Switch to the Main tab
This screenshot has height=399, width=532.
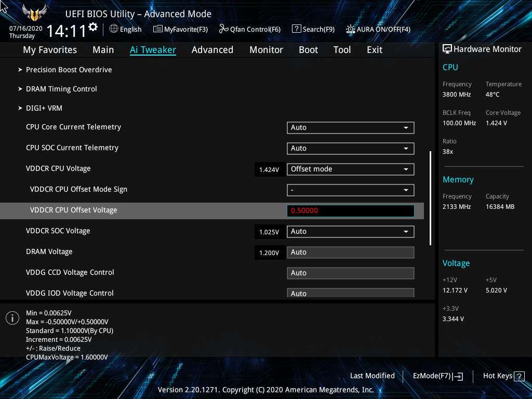point(103,50)
